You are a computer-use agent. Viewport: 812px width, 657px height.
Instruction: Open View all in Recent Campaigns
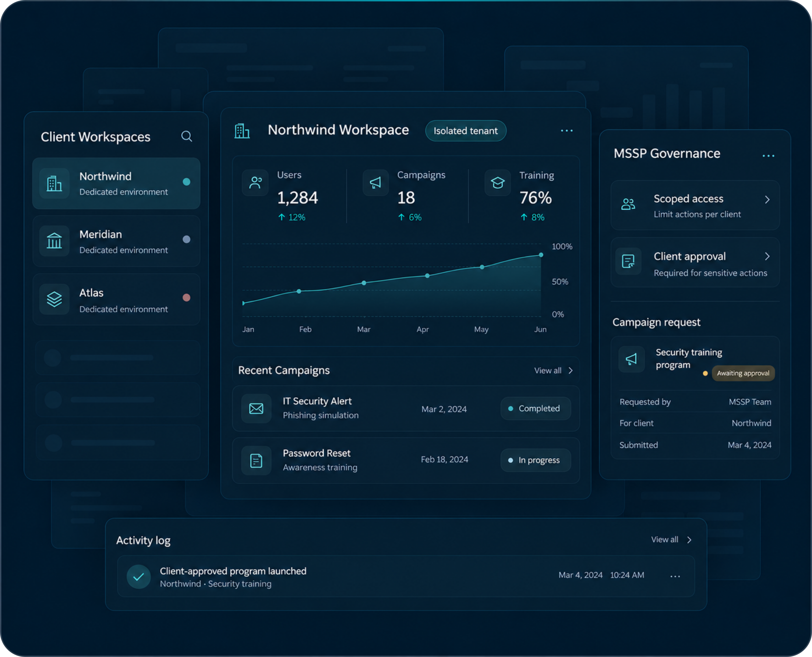(x=548, y=371)
